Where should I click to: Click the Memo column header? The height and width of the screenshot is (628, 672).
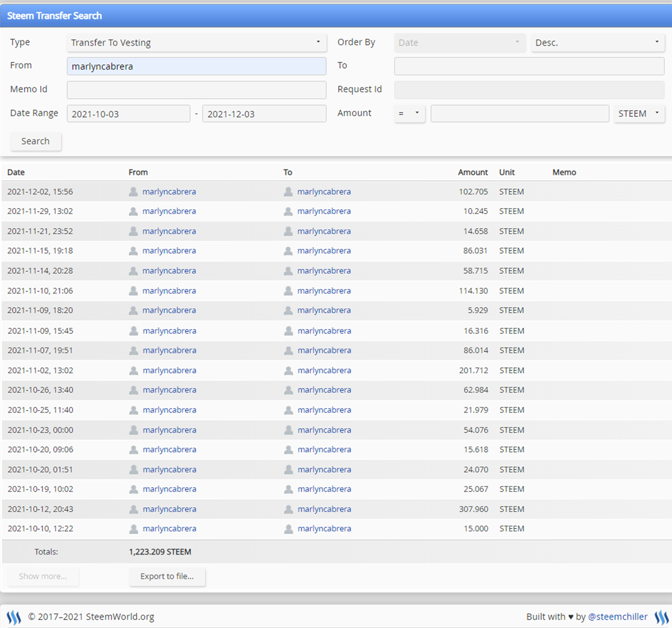click(x=564, y=172)
